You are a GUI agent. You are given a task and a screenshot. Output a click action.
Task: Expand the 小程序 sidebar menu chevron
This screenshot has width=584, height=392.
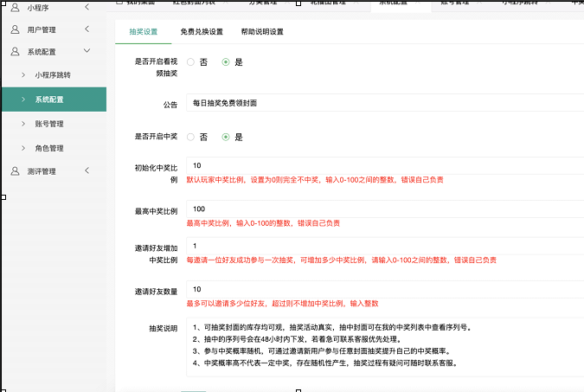pyautogui.click(x=87, y=8)
